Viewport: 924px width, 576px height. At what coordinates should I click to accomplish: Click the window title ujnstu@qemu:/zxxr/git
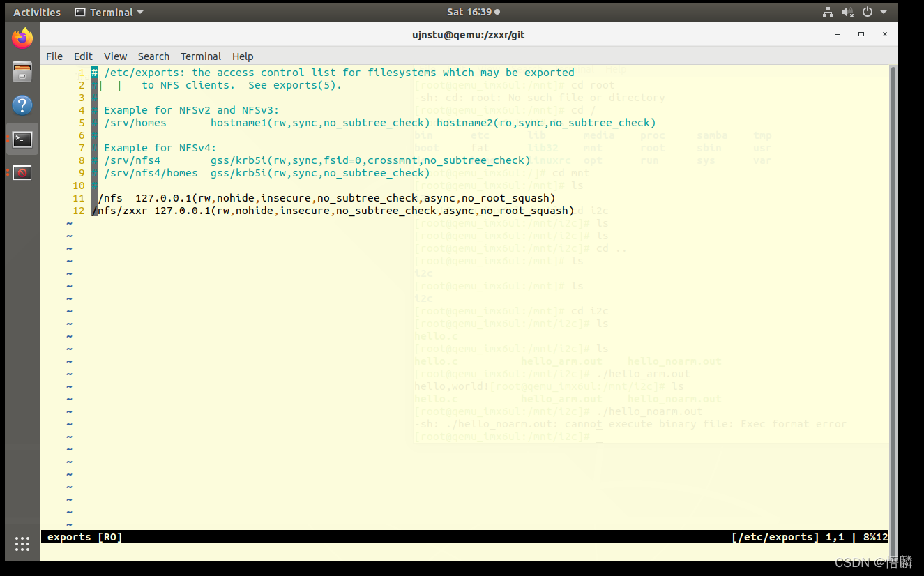point(468,35)
